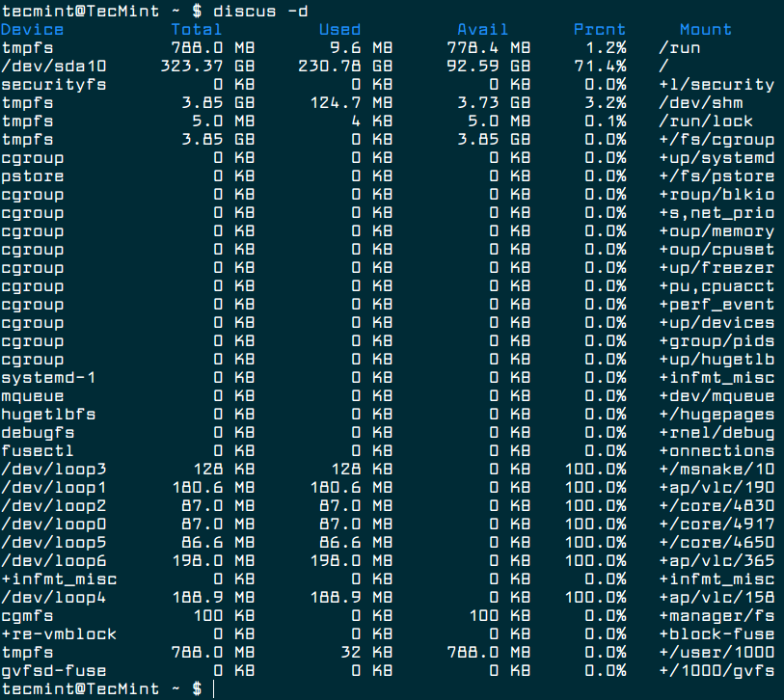Screen dimensions: 784x700
Task: Place cursor at the shell prompt
Action: pos(214,688)
